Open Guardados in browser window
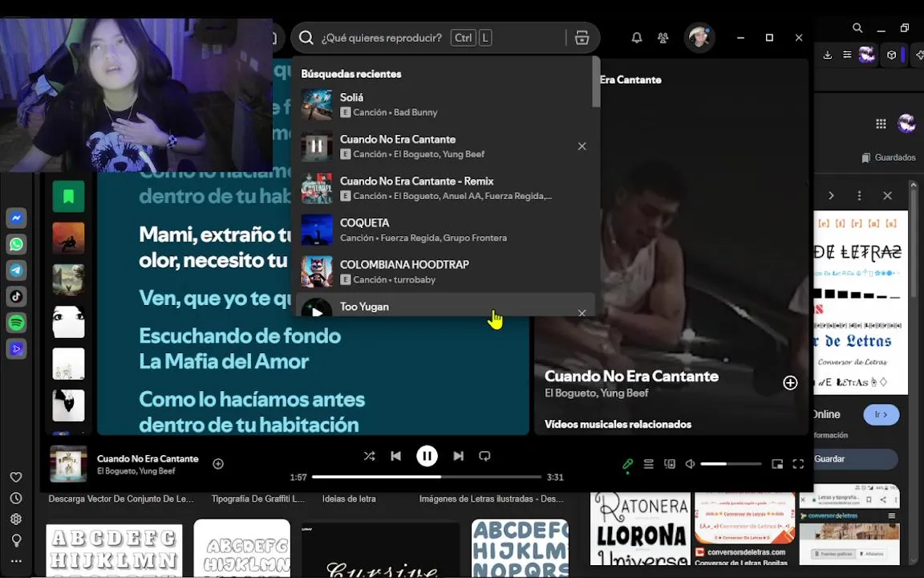 [x=889, y=157]
